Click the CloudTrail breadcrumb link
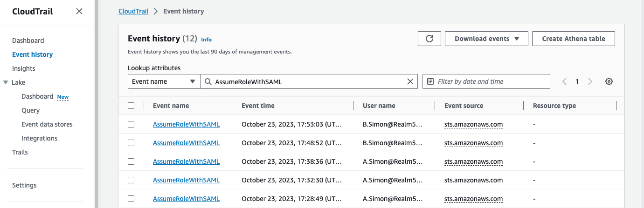The image size is (644, 208). click(133, 11)
